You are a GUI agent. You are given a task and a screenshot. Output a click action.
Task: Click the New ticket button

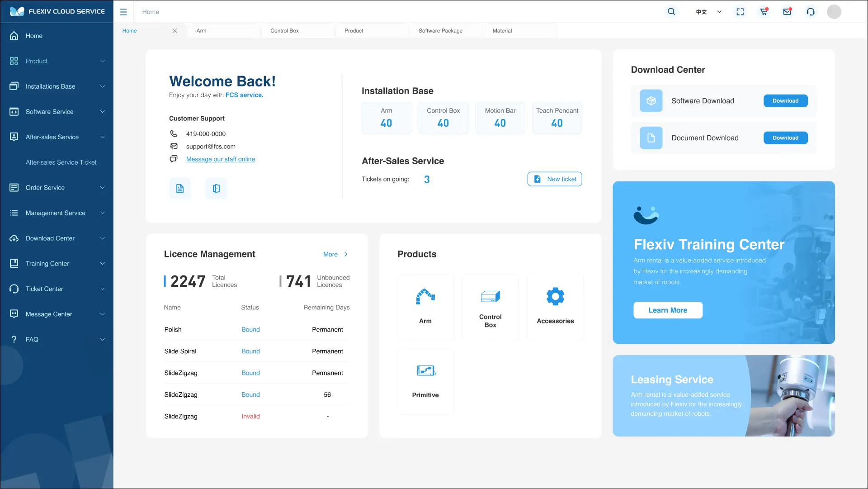(x=555, y=179)
